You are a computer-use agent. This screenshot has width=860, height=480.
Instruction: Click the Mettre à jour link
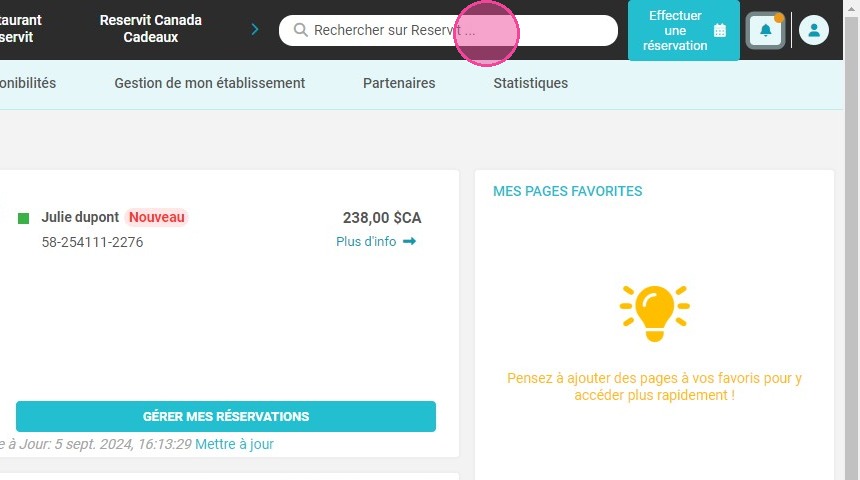pos(234,444)
